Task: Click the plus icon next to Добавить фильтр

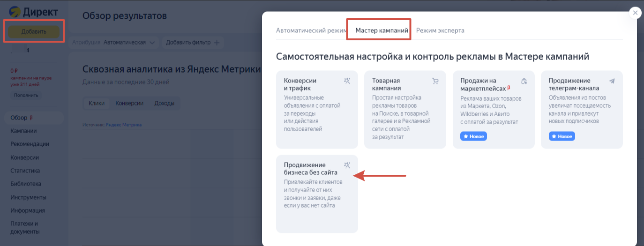Action: (x=217, y=43)
